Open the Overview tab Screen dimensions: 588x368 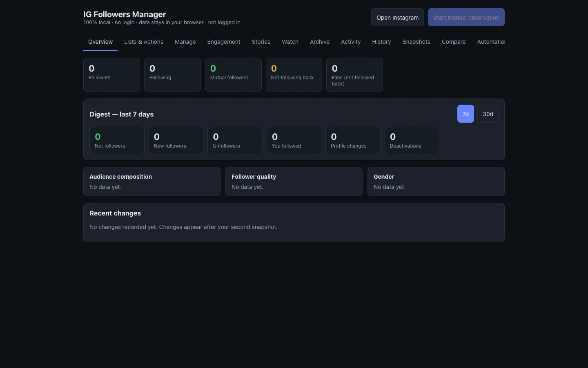coord(100,42)
